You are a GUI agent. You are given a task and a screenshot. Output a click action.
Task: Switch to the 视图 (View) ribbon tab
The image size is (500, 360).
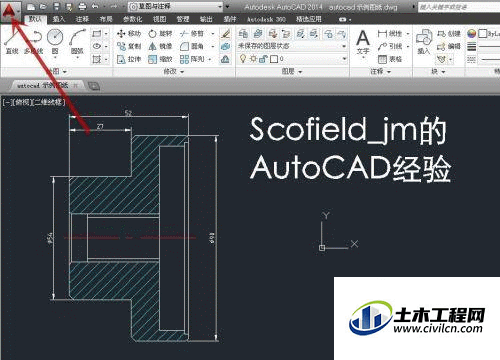[159, 19]
